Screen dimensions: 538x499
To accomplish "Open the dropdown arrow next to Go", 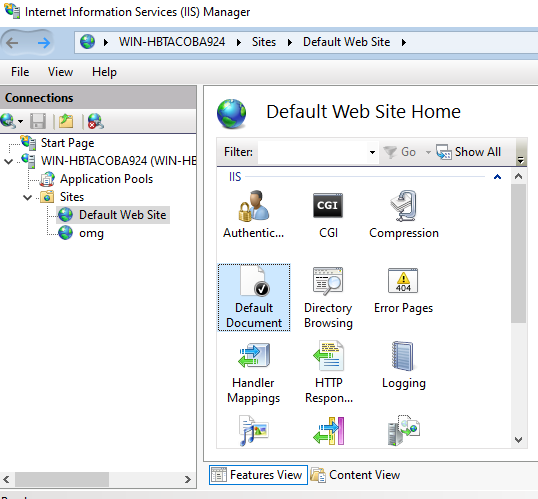I will [x=428, y=152].
